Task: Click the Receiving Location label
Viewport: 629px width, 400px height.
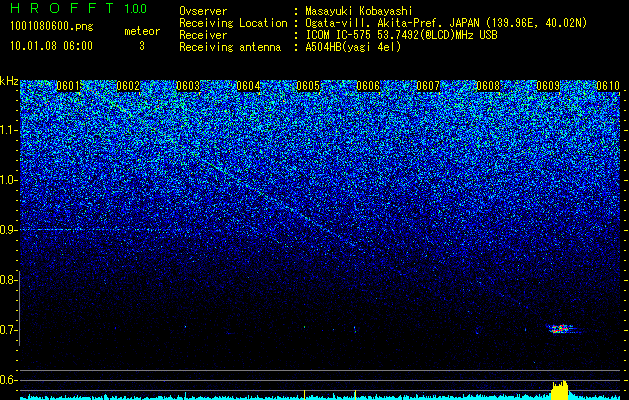Action: pyautogui.click(x=233, y=23)
